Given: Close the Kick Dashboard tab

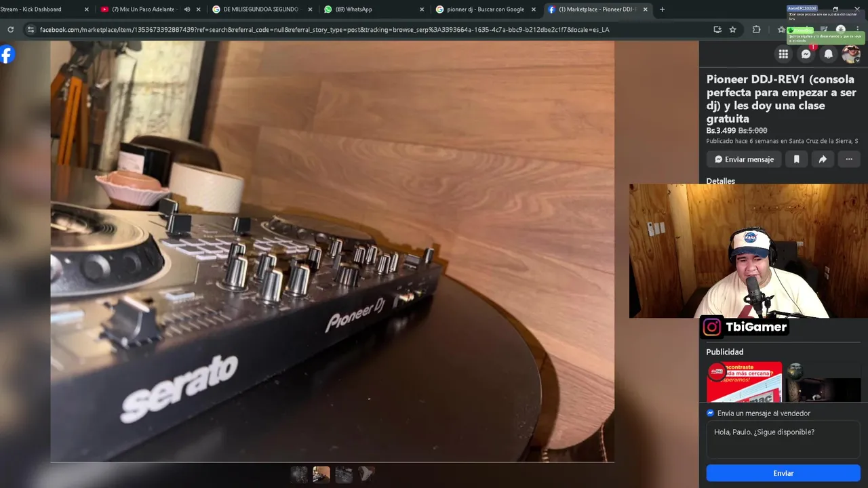Looking at the screenshot, I should [x=86, y=9].
